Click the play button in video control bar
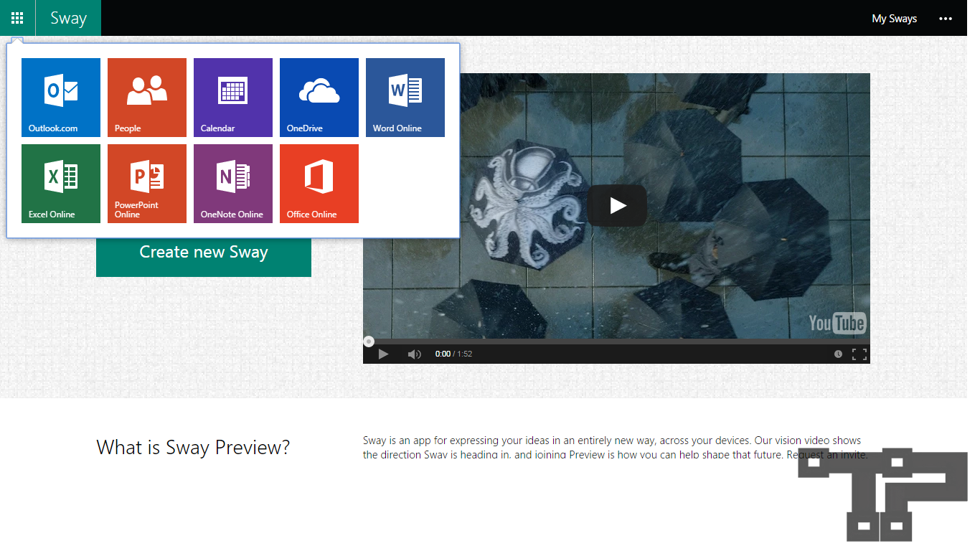The image size is (980, 551). [383, 354]
